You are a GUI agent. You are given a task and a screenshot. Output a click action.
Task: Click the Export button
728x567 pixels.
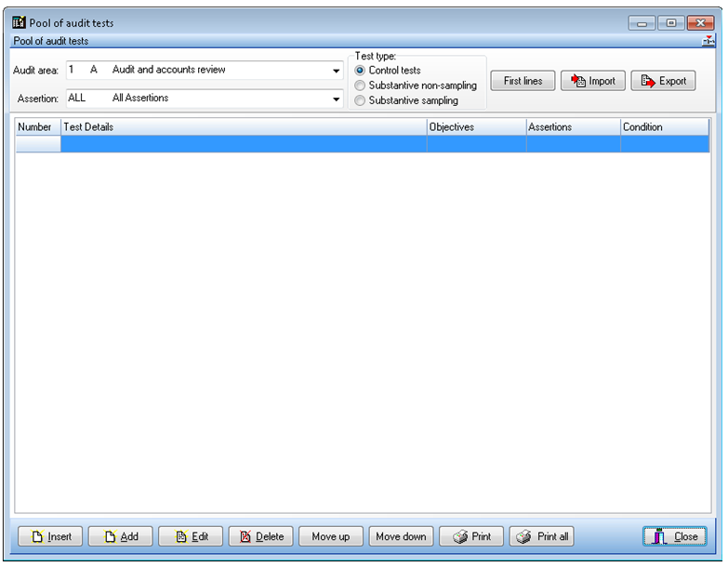663,81
